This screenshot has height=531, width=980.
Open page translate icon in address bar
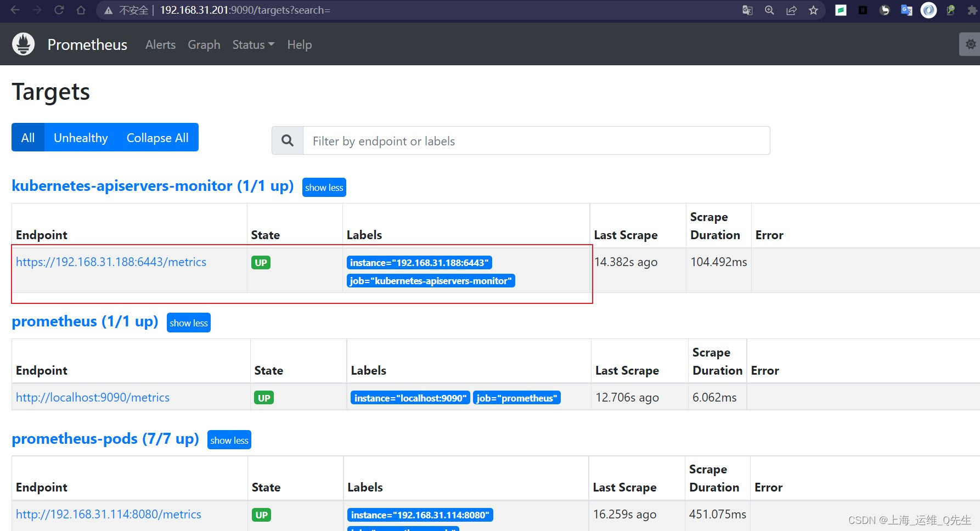click(x=747, y=10)
